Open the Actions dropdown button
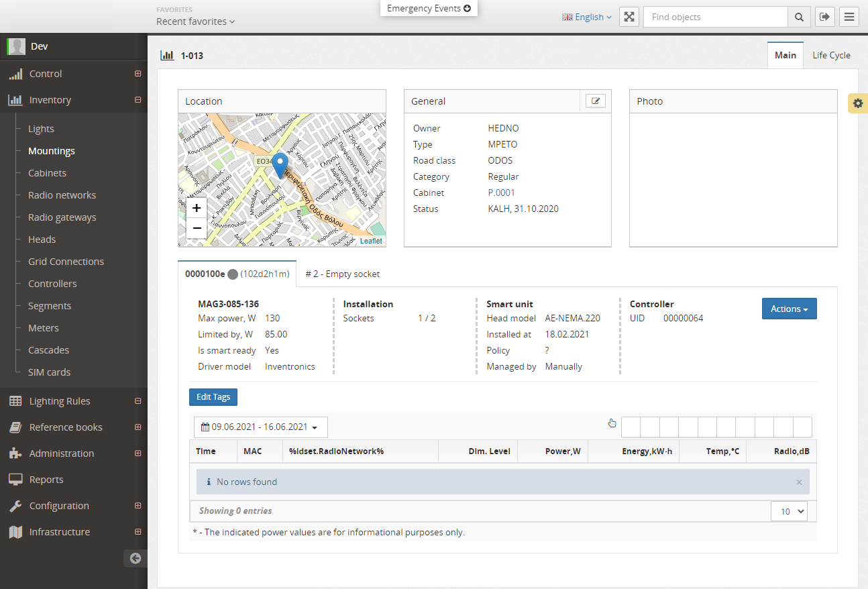Viewport: 868px width, 589px height. [789, 309]
